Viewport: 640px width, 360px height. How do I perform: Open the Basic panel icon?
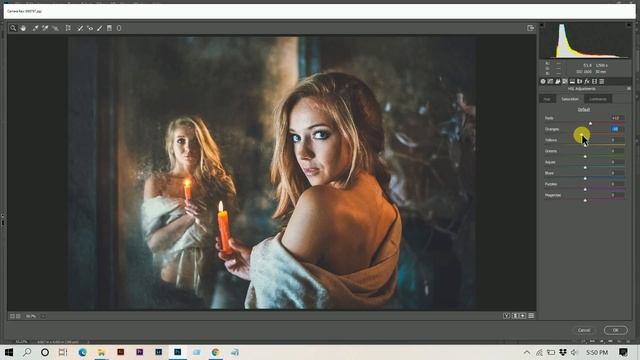[x=543, y=82]
